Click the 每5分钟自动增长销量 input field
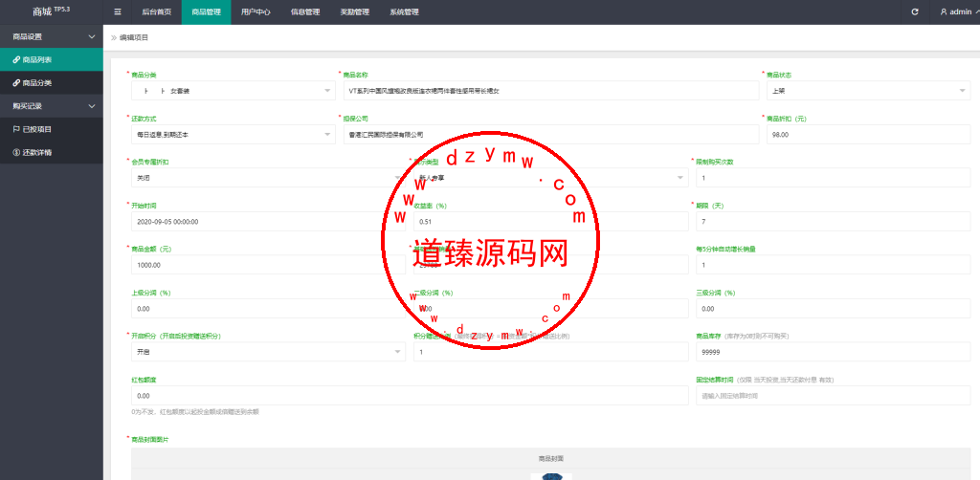The height and width of the screenshot is (480, 980). pos(834,265)
